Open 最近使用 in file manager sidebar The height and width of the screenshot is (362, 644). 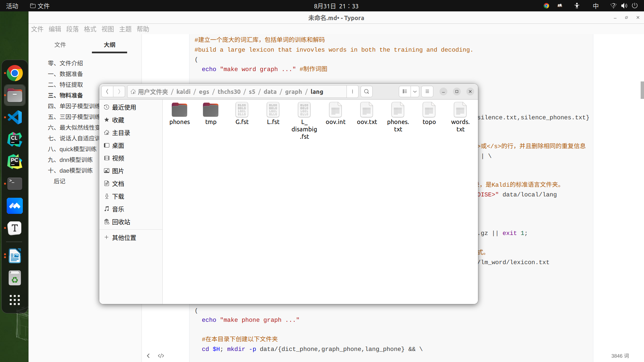click(131, 107)
